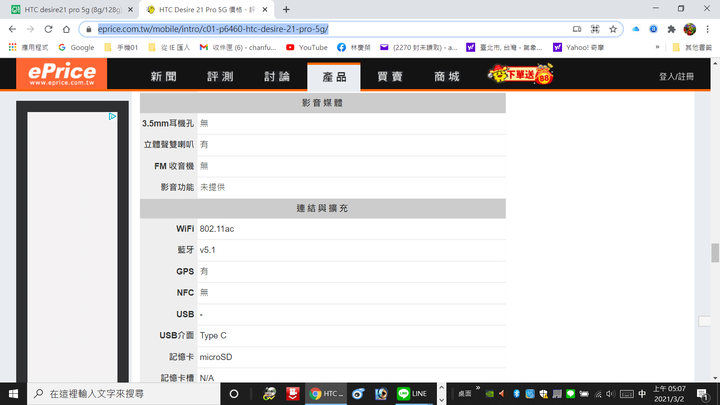Open the Facebook 林慶朗 bookmark
Viewport: 720px width, 405px height.
coord(354,47)
